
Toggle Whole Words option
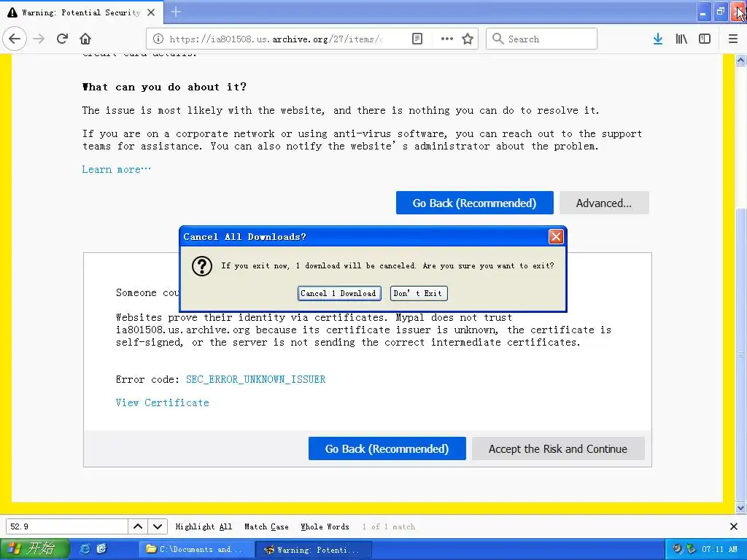[x=325, y=526]
